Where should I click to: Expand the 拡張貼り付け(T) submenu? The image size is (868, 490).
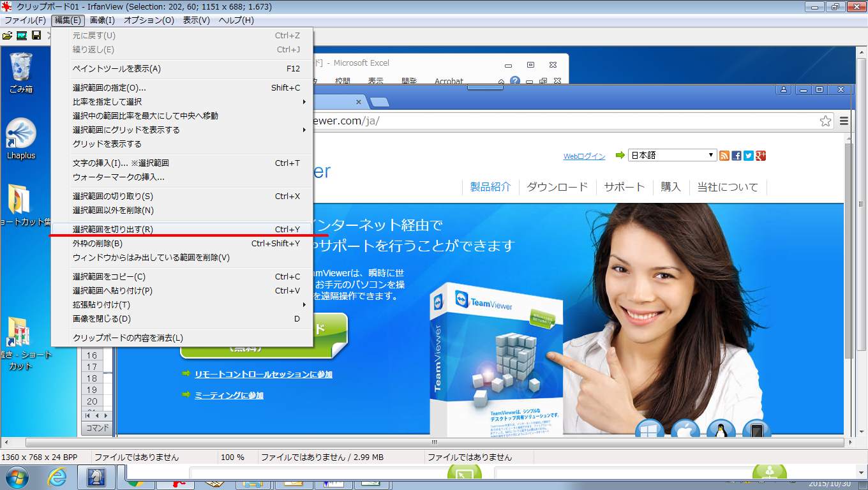point(182,304)
